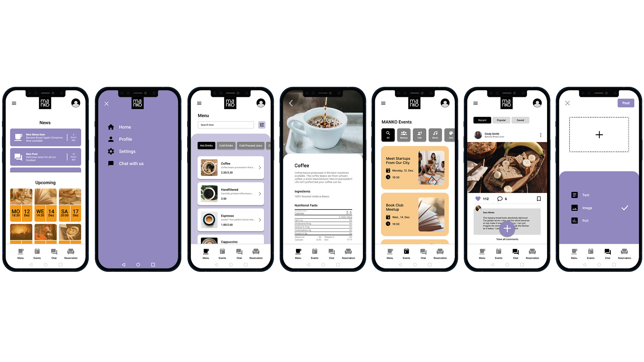
Task: Tap View all comments link
Action: [x=507, y=239]
